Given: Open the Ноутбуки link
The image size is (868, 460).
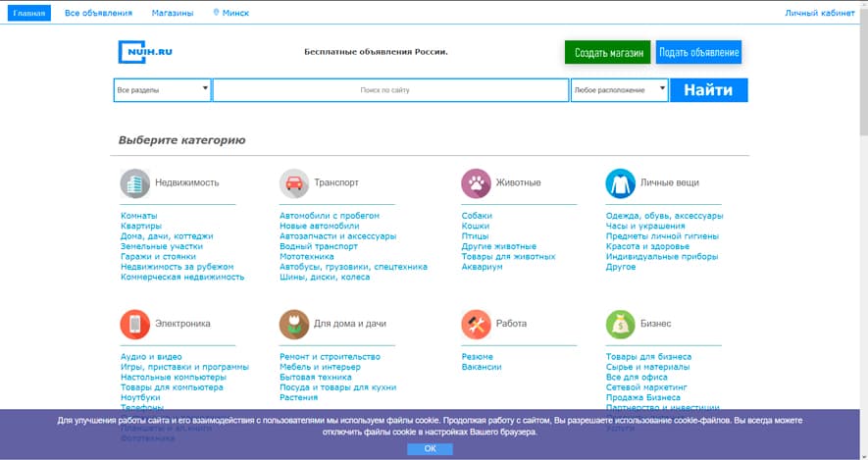Looking at the screenshot, I should [x=140, y=398].
